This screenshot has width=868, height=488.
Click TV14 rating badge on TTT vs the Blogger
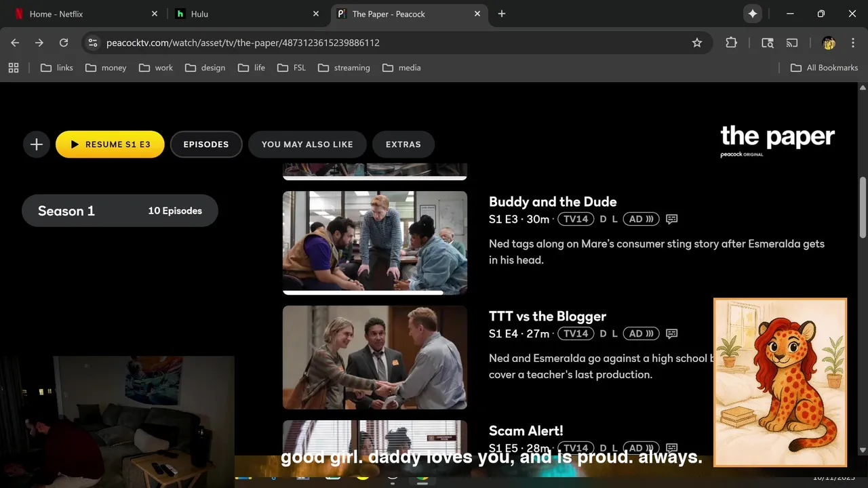click(x=576, y=333)
